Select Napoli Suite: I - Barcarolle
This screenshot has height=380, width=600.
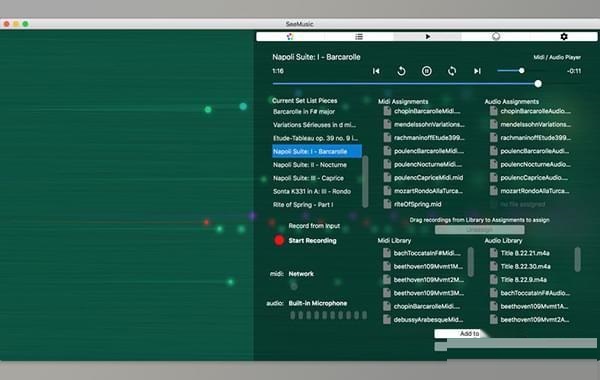[317, 152]
